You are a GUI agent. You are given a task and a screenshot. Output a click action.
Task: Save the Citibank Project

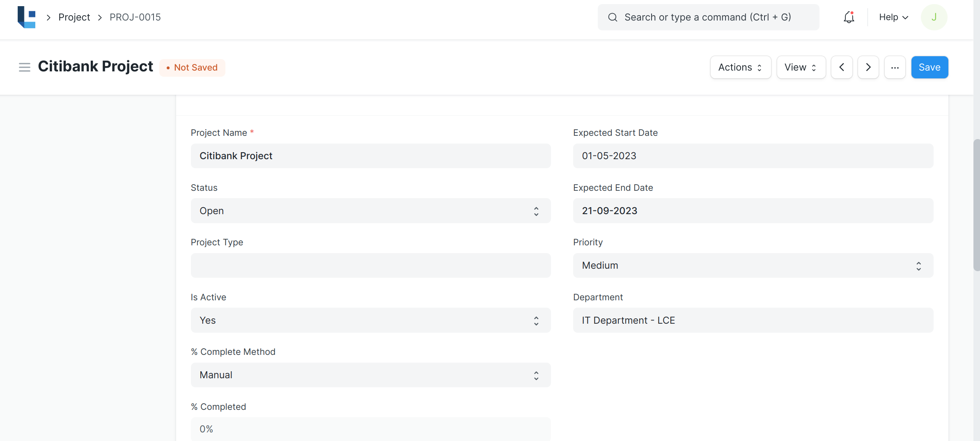tap(930, 67)
